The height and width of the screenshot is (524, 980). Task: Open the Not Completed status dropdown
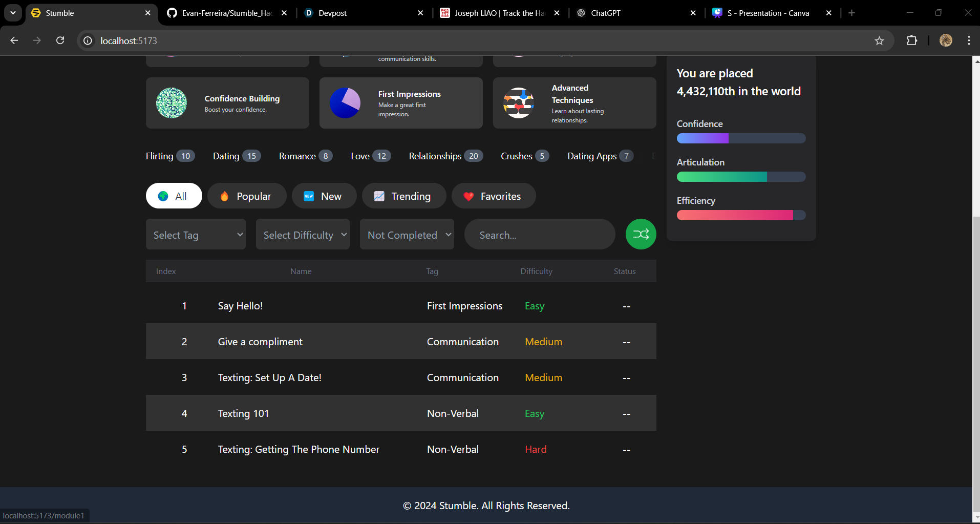coord(407,234)
